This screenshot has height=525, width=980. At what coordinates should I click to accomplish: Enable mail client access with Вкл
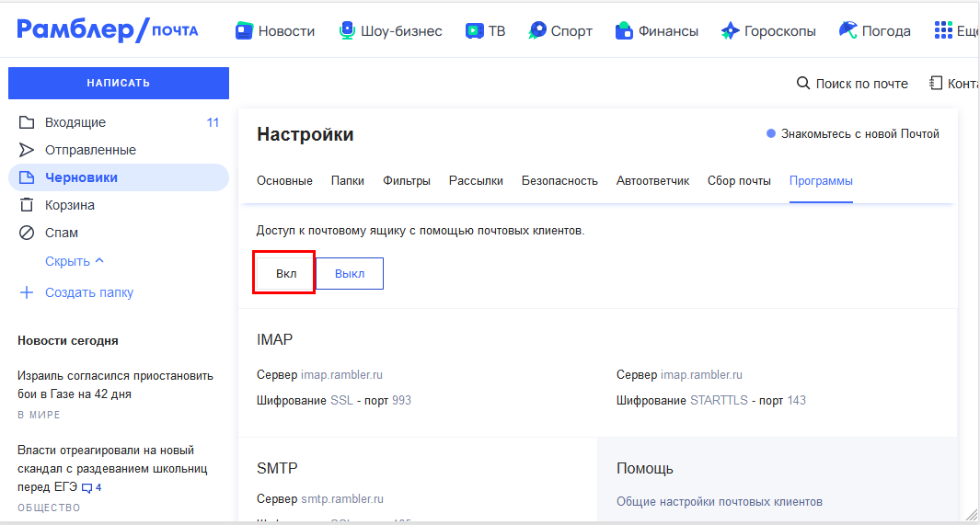coord(286,273)
